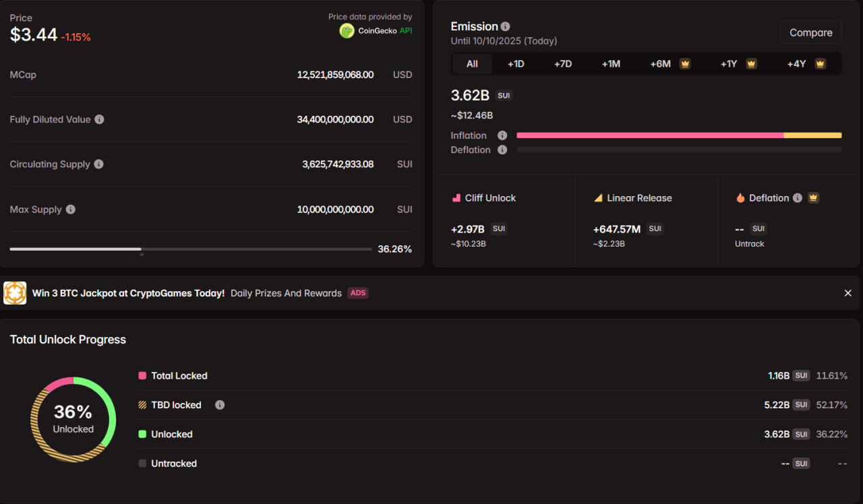Click info icon beside Circulating Supply
Viewport: 863px width, 504px height.
click(98, 164)
